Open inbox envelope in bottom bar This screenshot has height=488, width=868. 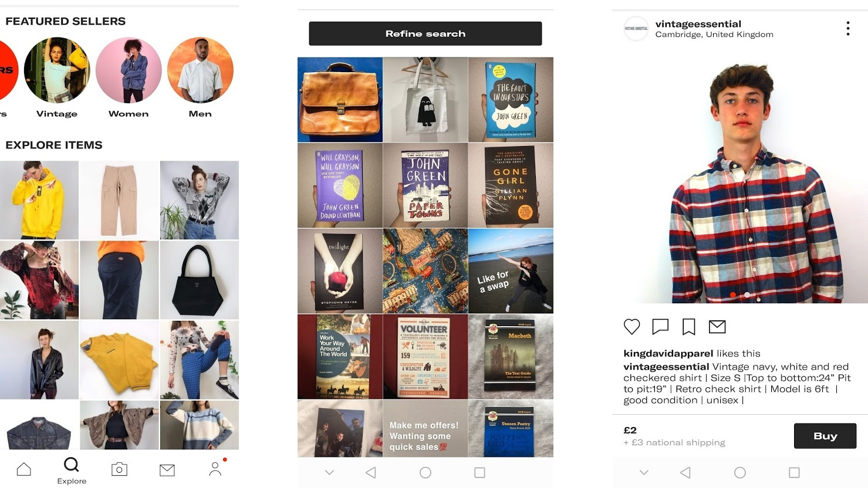pyautogui.click(x=167, y=470)
